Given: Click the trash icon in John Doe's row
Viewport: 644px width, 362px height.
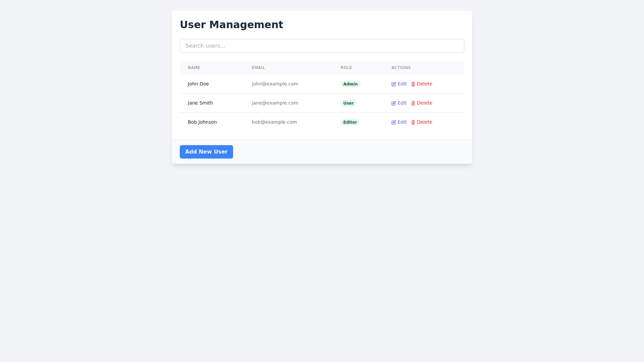Looking at the screenshot, I should (x=413, y=84).
